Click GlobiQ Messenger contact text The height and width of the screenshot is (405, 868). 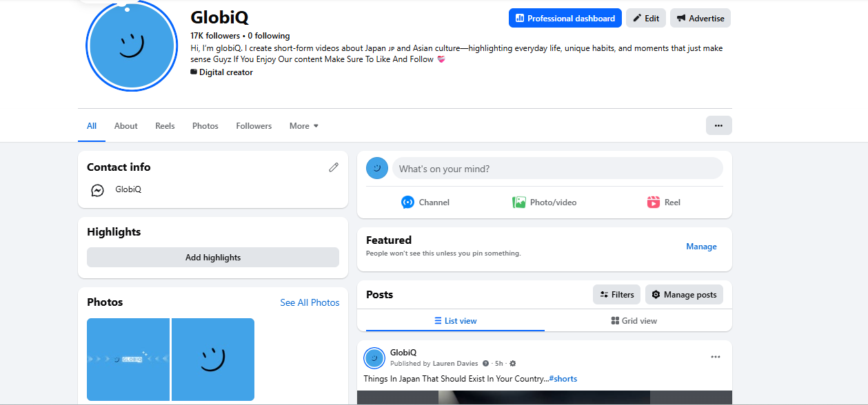[128, 189]
